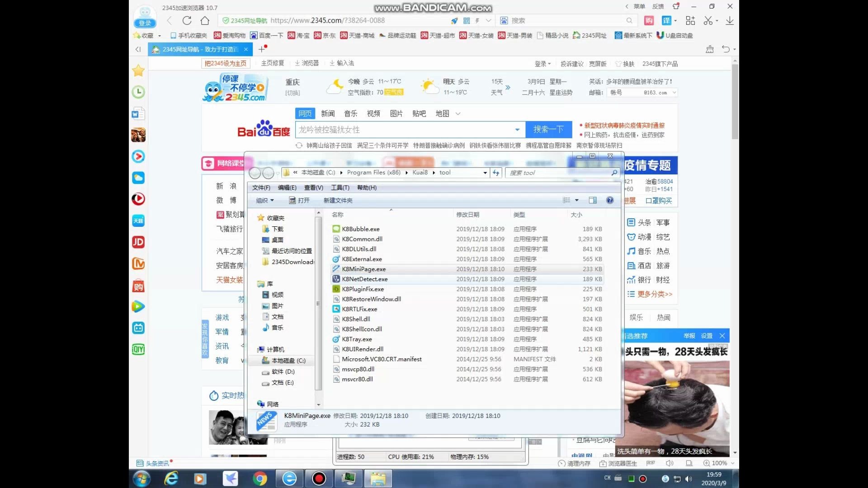868x488 pixels.
Task: Select the K8PluginFix.exe file
Action: point(363,289)
